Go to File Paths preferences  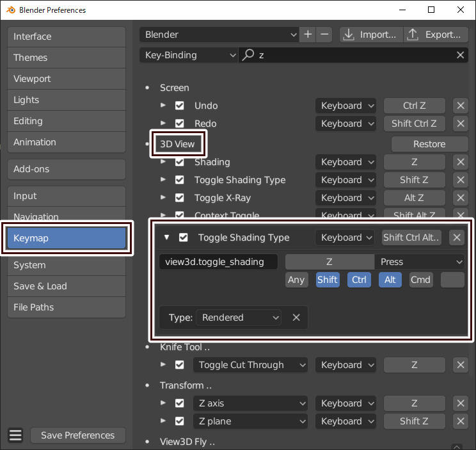67,307
